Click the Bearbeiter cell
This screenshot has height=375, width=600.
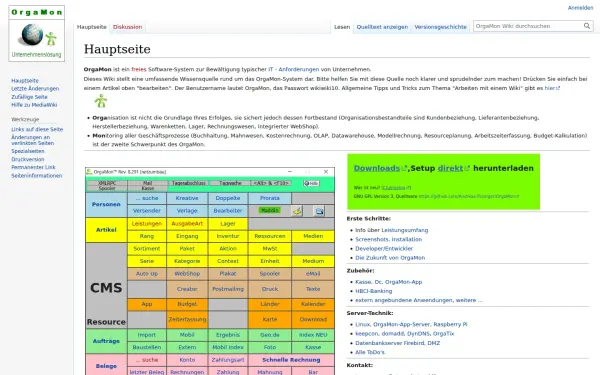point(228,210)
